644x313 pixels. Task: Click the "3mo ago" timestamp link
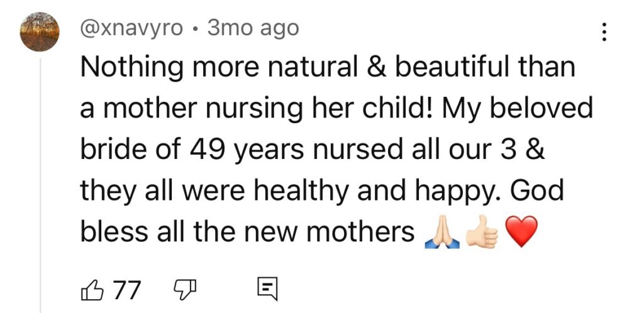point(253,28)
